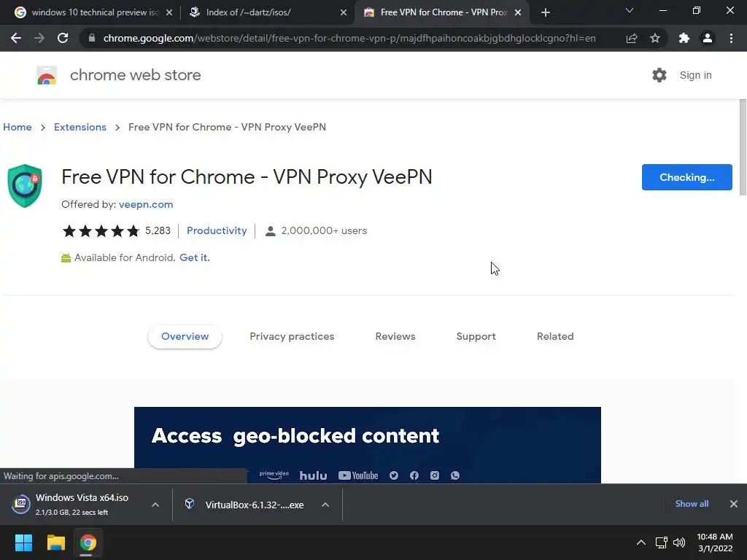Expand options for Windows Vista x64.iso download
The width and height of the screenshot is (747, 560).
[x=155, y=505]
